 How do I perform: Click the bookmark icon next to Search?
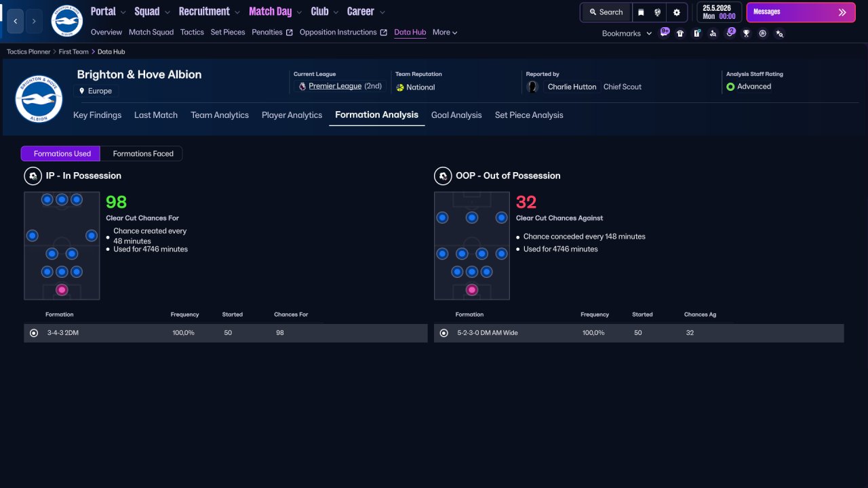[641, 12]
